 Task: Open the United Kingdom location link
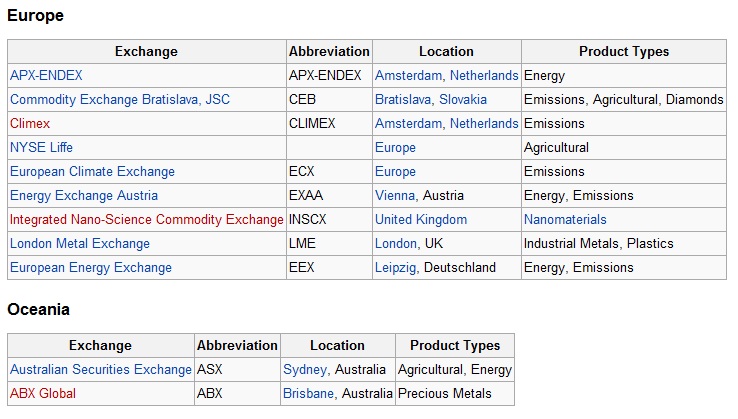coord(421,219)
